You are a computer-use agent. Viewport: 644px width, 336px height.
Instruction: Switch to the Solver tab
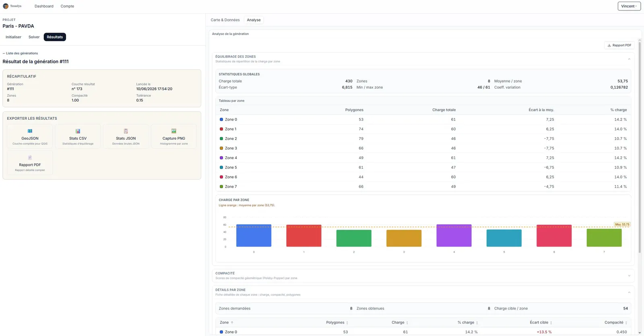pos(34,37)
